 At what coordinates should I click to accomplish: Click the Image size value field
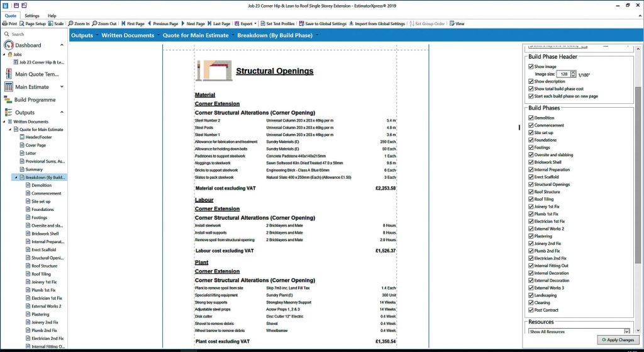(564, 74)
